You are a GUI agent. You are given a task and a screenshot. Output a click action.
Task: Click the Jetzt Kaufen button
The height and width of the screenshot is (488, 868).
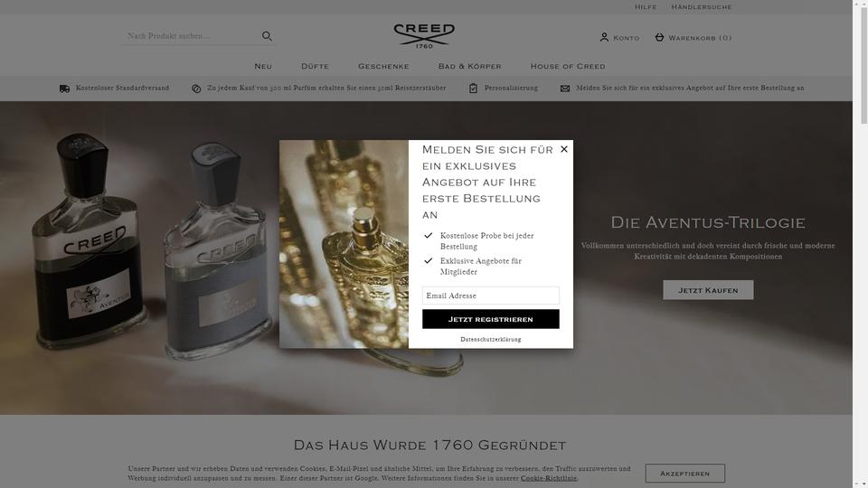[x=708, y=290]
